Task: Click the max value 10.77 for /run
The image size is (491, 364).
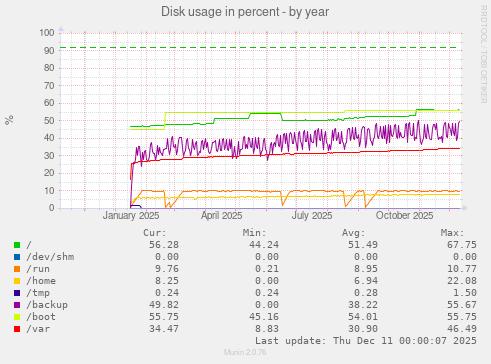Action: pos(462,269)
